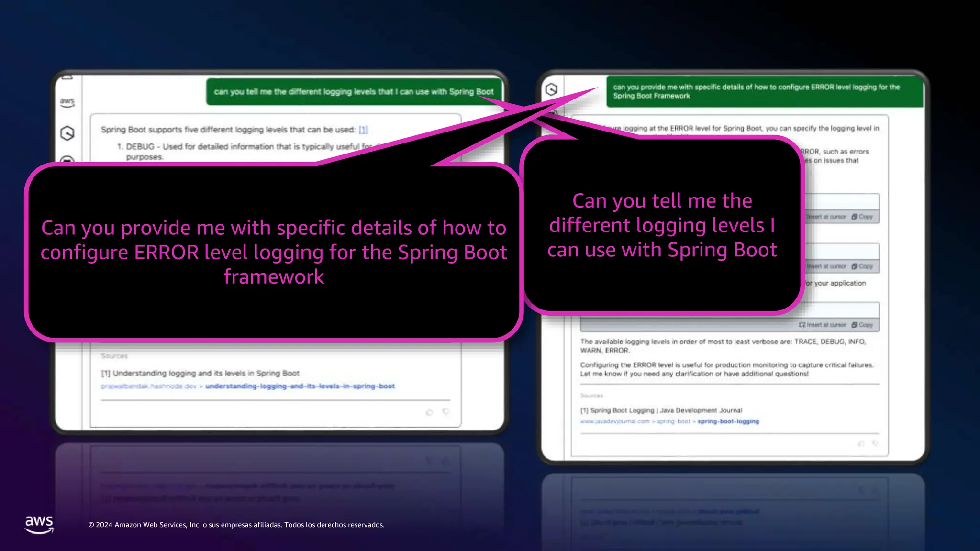Viewport: 980px width, 551px height.
Task: Click 'Configuring the ERROR level is useful' paragraph
Action: point(727,369)
